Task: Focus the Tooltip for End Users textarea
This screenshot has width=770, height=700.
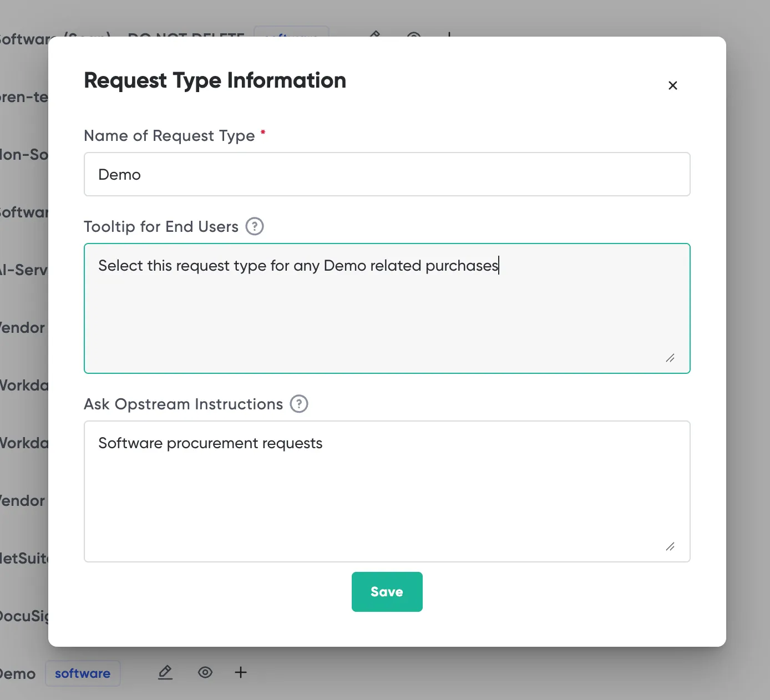Action: coord(387,308)
